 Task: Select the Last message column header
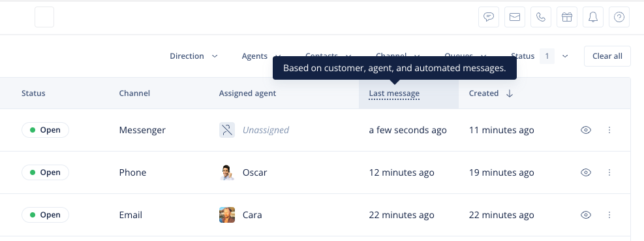[394, 93]
